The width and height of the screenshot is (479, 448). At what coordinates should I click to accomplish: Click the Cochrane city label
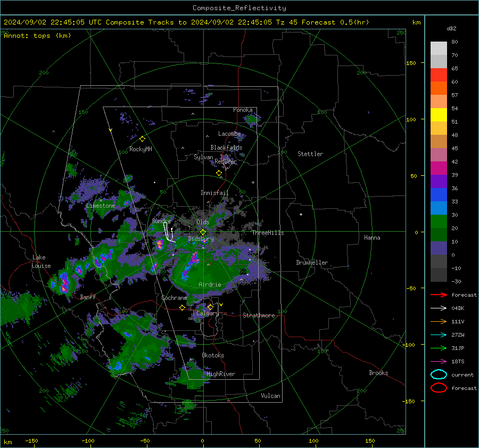[174, 298]
